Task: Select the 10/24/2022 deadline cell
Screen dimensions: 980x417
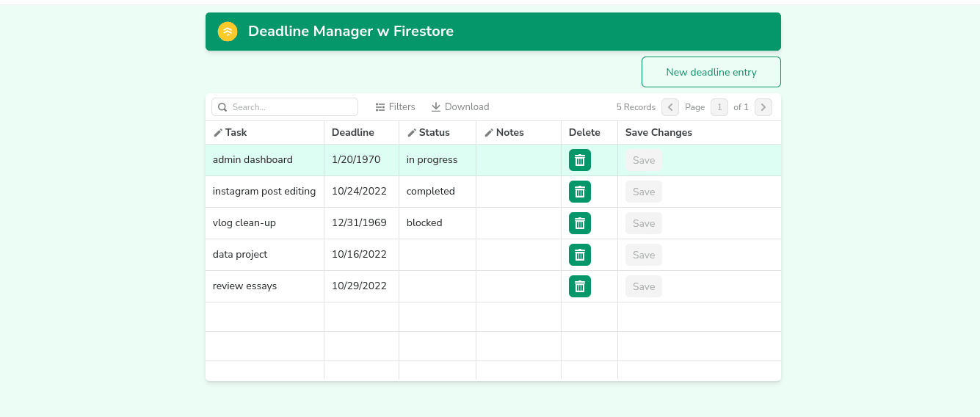Action: (360, 192)
